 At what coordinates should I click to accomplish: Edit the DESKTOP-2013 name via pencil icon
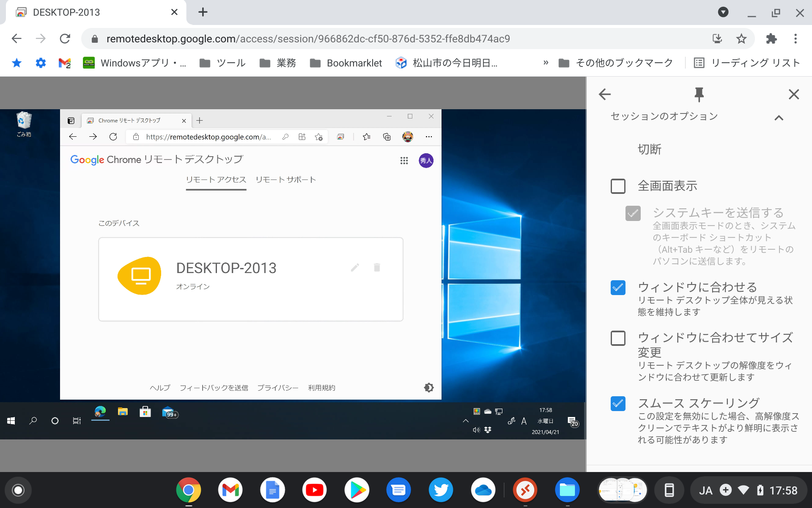pyautogui.click(x=355, y=268)
